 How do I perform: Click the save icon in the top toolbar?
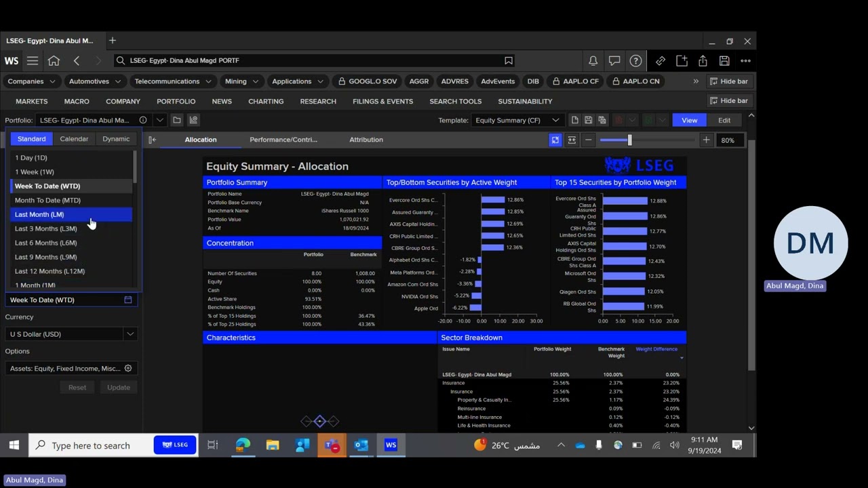pyautogui.click(x=724, y=61)
